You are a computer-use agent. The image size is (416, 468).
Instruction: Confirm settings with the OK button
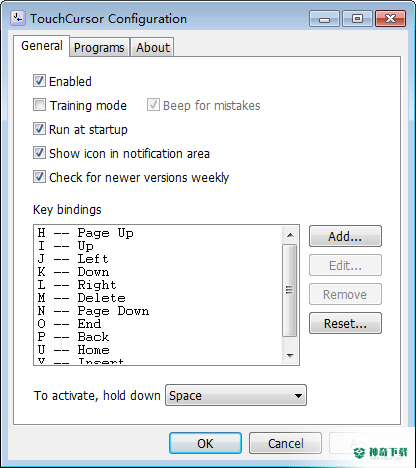point(205,443)
